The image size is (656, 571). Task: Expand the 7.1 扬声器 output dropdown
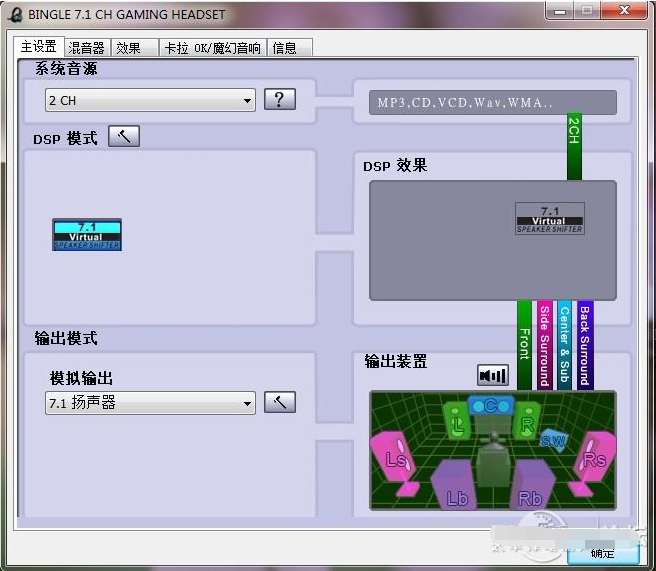click(x=150, y=403)
